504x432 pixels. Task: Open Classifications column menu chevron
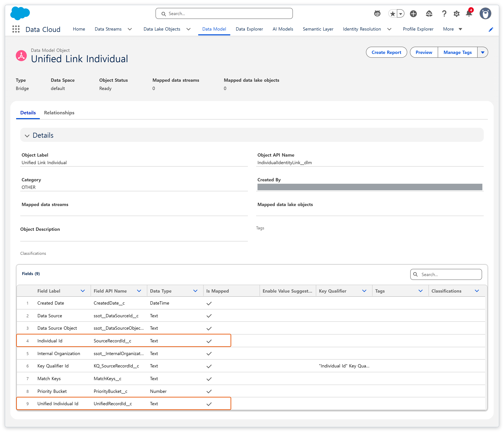pos(477,291)
